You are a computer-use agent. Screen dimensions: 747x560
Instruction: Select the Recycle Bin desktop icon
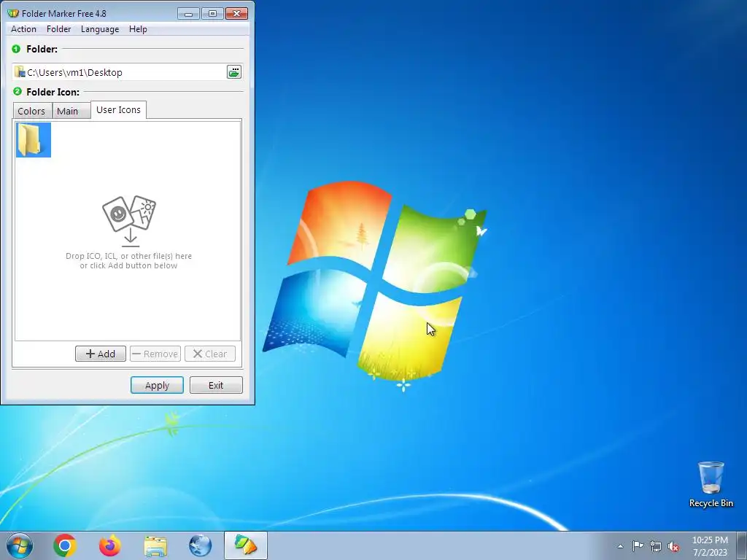click(x=711, y=484)
